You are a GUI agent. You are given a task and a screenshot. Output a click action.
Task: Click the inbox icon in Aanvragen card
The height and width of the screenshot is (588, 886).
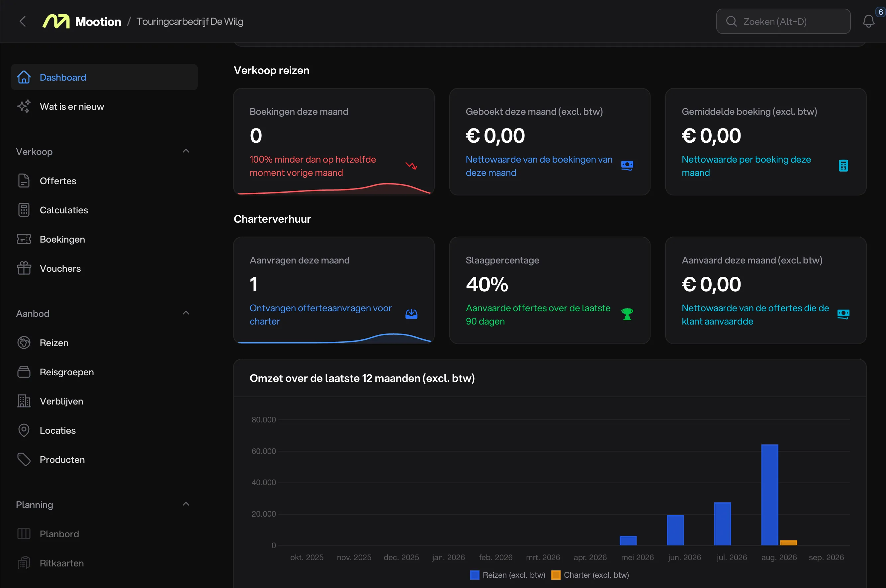[x=411, y=314]
